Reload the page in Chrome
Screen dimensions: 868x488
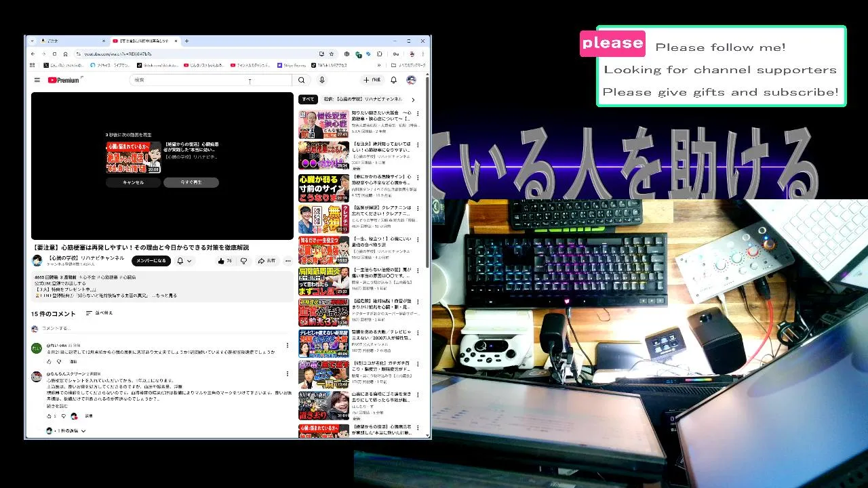click(x=54, y=54)
